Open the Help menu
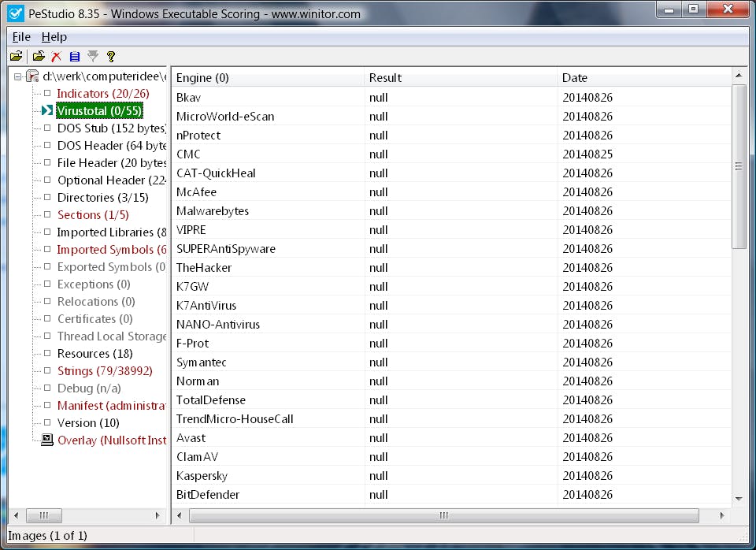This screenshot has height=550, width=756. pyautogui.click(x=54, y=37)
